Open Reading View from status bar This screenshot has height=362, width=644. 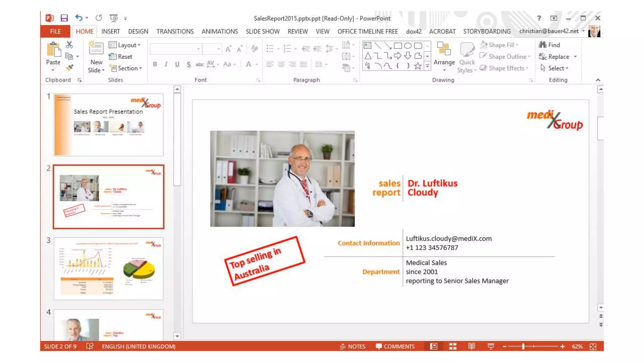coord(471,346)
